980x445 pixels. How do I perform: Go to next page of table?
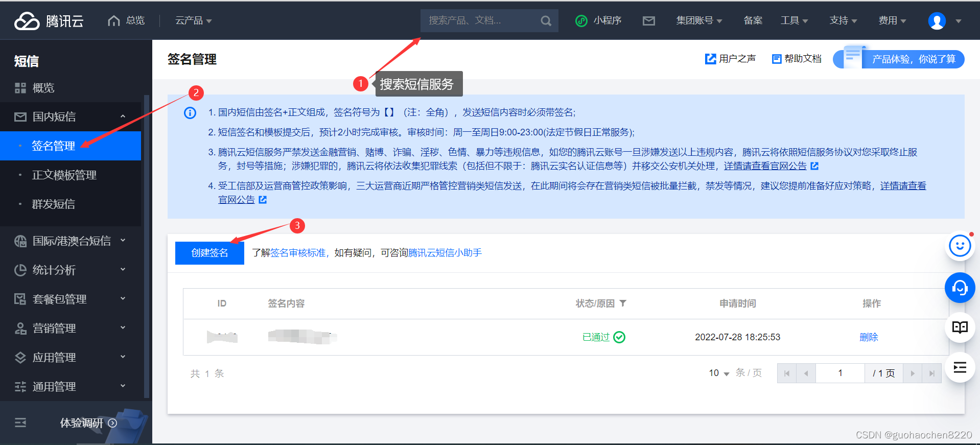point(913,373)
